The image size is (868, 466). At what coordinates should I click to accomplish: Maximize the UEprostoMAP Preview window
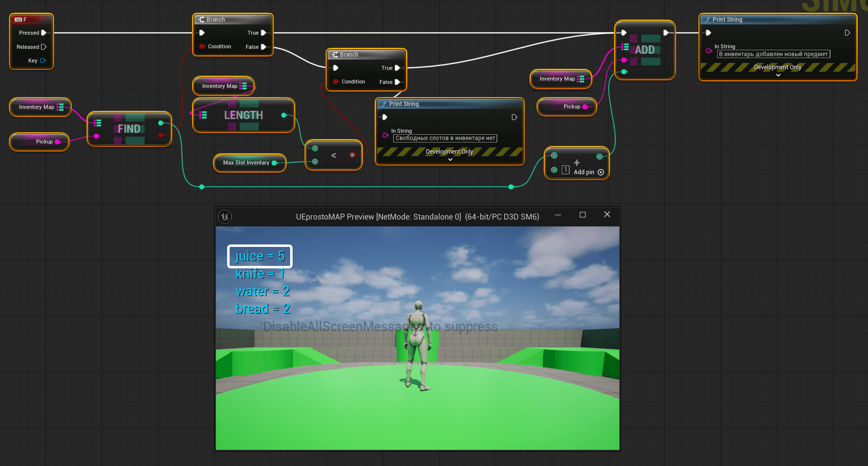tap(582, 215)
